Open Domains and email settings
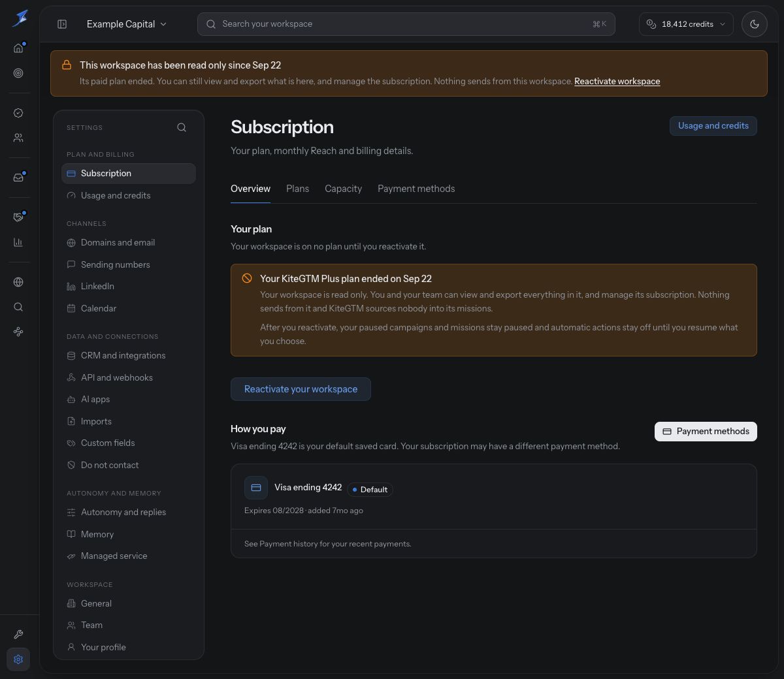Viewport: 784px width, 679px height. [129, 243]
